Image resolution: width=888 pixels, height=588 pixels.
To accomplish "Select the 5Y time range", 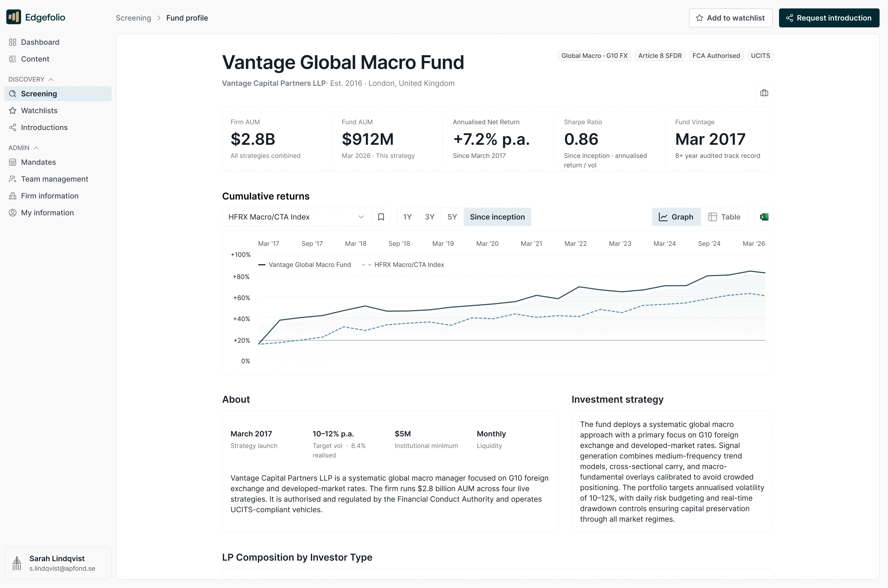I will pyautogui.click(x=452, y=217).
